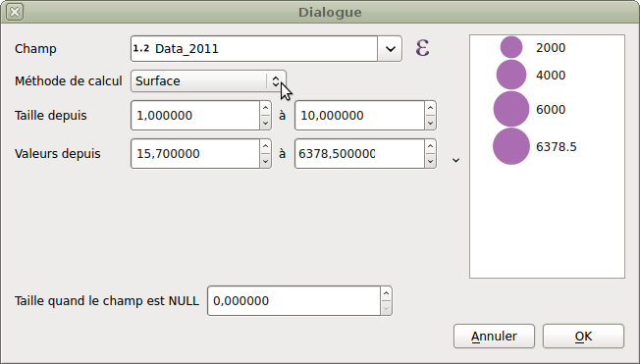The height and width of the screenshot is (364, 640).
Task: Decrease the maximum size 10,000000 with down arrow
Action: coord(430,123)
